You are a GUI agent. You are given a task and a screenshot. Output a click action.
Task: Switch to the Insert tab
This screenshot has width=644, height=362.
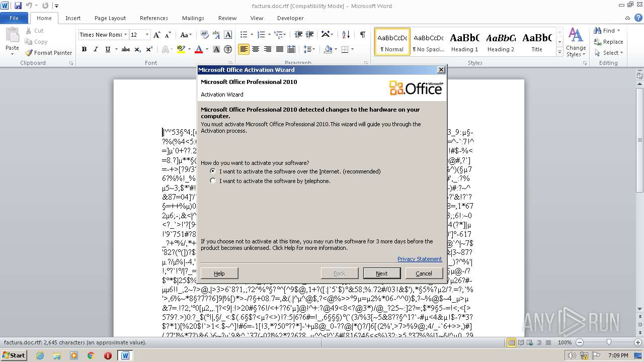click(73, 18)
